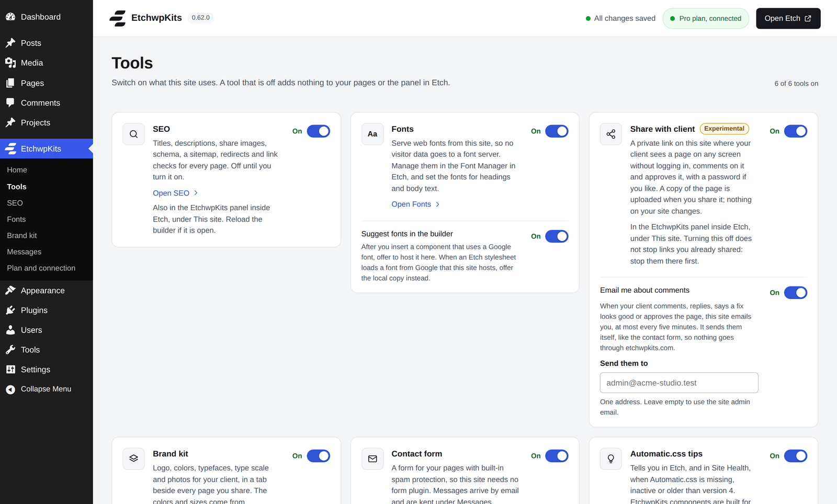Click the Open SEO link
Screen dimensions: 837x504
(175, 193)
